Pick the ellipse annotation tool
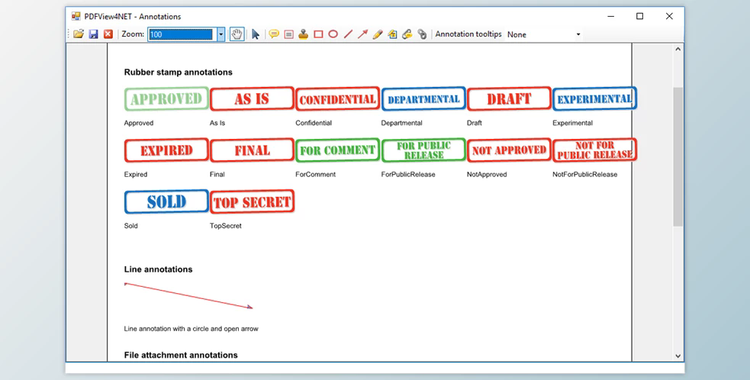This screenshot has width=750, height=380. (333, 34)
